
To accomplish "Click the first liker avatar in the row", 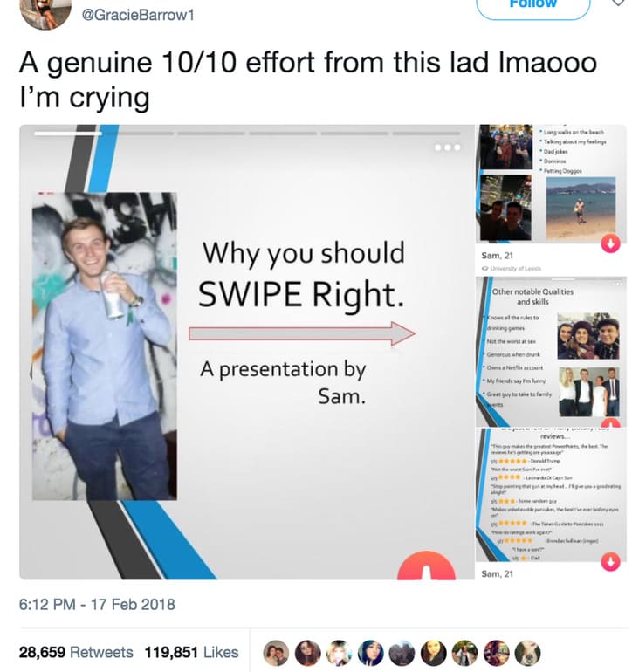I will click(276, 653).
